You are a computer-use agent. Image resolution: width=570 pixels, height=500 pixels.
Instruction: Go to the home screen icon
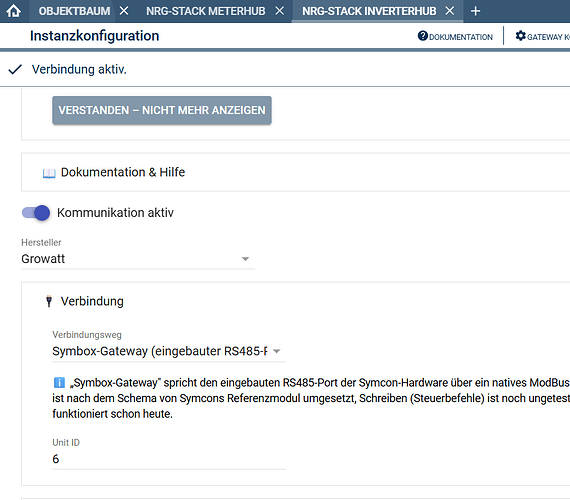(13, 11)
